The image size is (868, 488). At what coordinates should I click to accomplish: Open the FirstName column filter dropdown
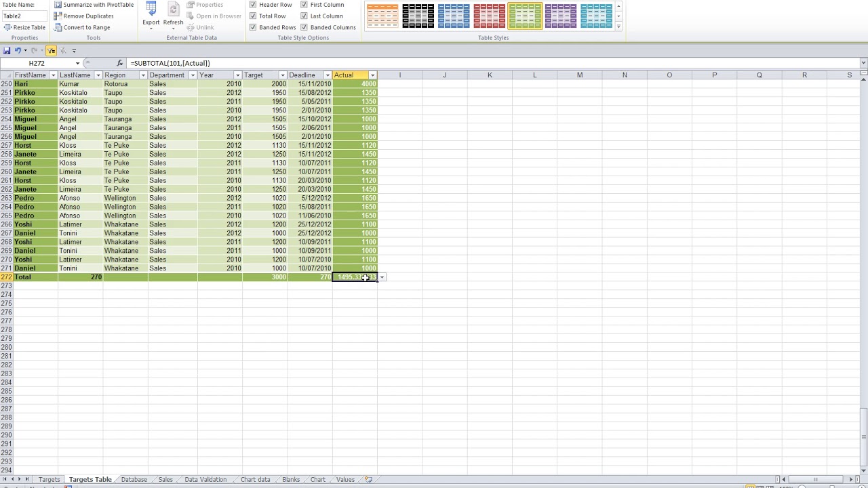[x=53, y=75]
